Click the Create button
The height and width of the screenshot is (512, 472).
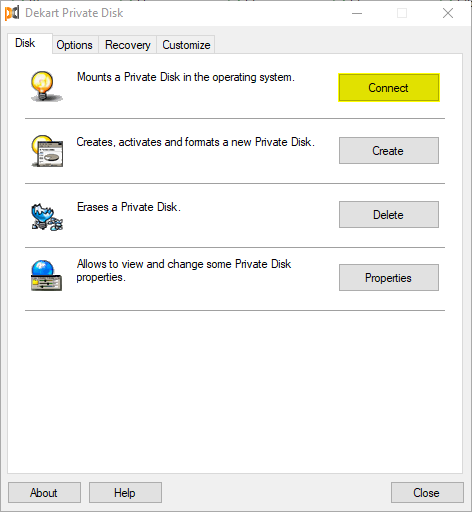389,151
